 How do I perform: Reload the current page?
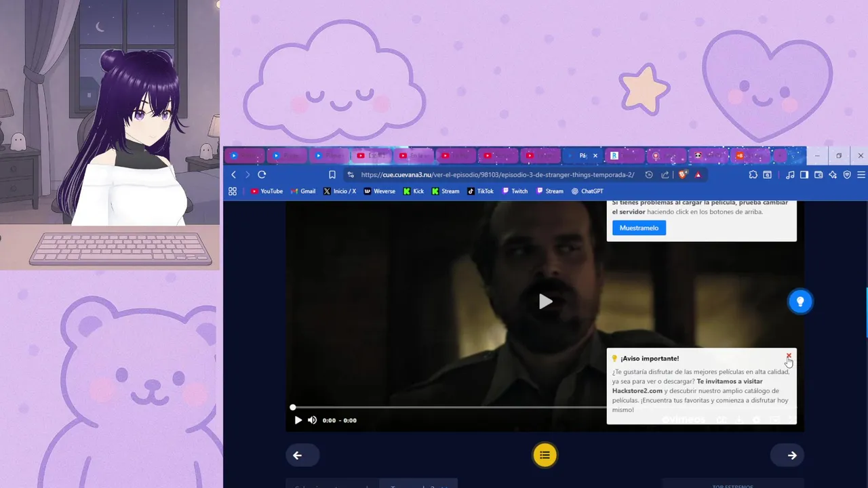coord(262,175)
